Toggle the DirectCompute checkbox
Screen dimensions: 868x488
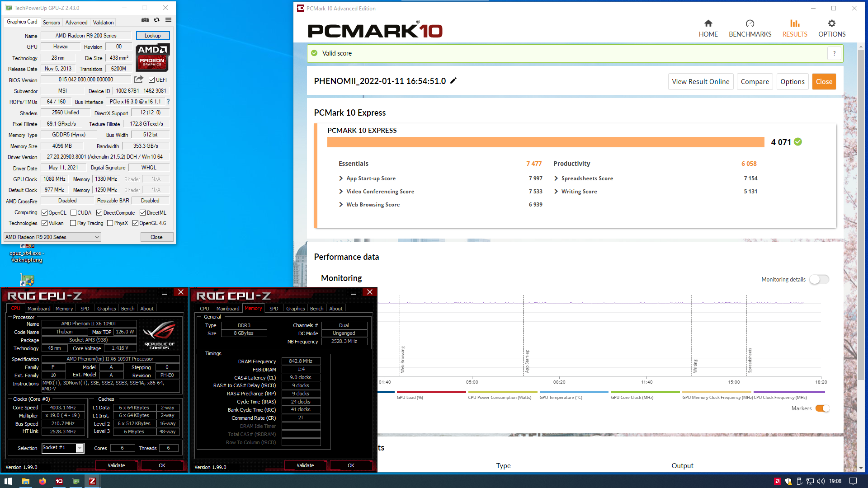point(99,213)
